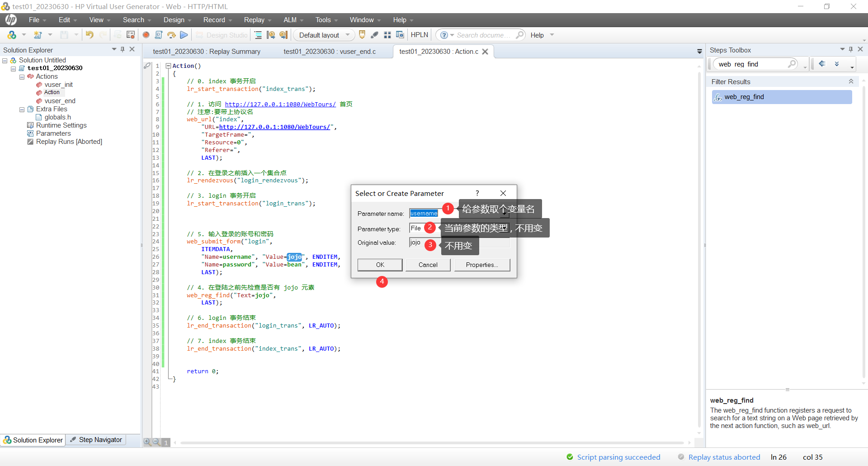This screenshot has height=466, width=868.
Task: Collapse the Action() code fold marker
Action: point(168,66)
